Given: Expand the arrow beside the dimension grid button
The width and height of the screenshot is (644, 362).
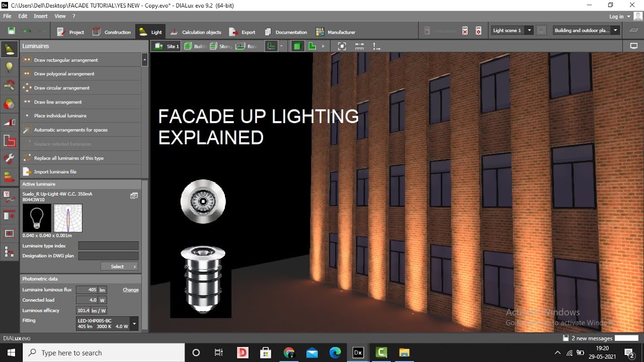Looking at the screenshot, I should coord(281,46).
